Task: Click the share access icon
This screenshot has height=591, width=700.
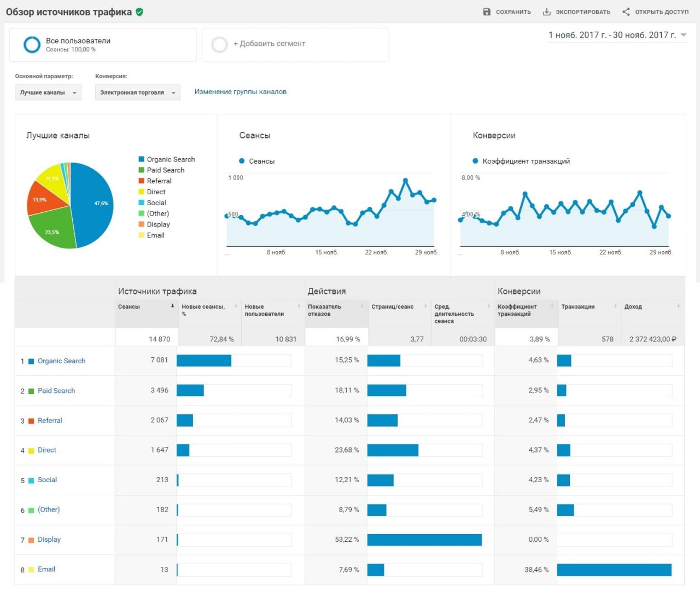Action: [x=626, y=11]
